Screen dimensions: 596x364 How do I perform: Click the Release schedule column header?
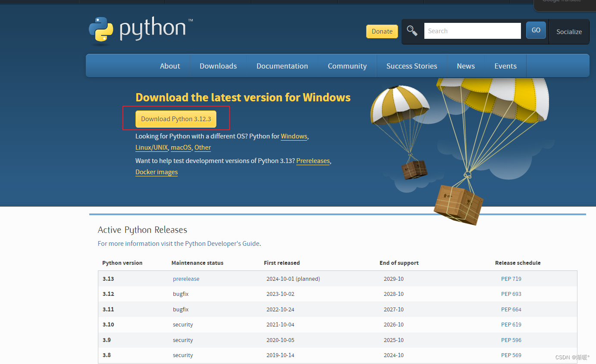(518, 263)
